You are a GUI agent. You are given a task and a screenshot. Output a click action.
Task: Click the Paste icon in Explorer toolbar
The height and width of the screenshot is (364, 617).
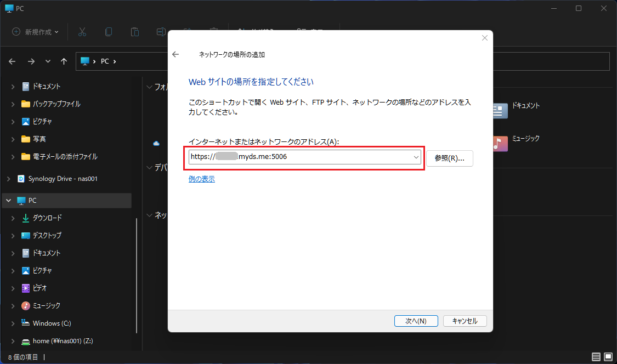[134, 32]
